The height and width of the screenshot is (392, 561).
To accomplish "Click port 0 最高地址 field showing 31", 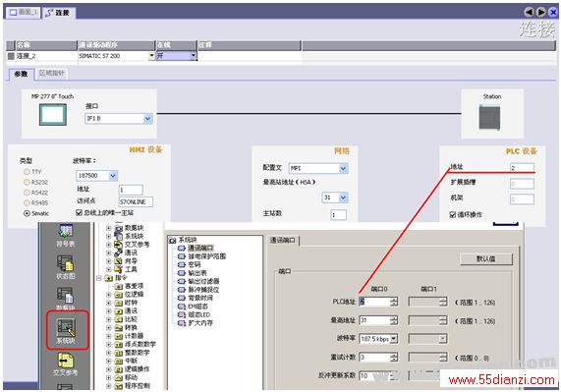I will tap(374, 320).
